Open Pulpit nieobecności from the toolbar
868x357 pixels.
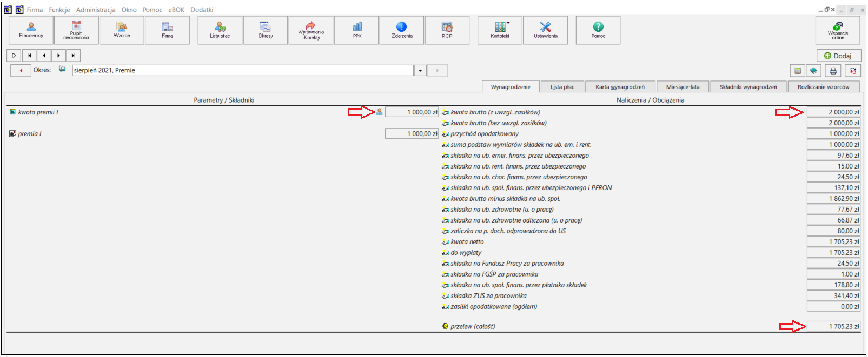coord(76,30)
